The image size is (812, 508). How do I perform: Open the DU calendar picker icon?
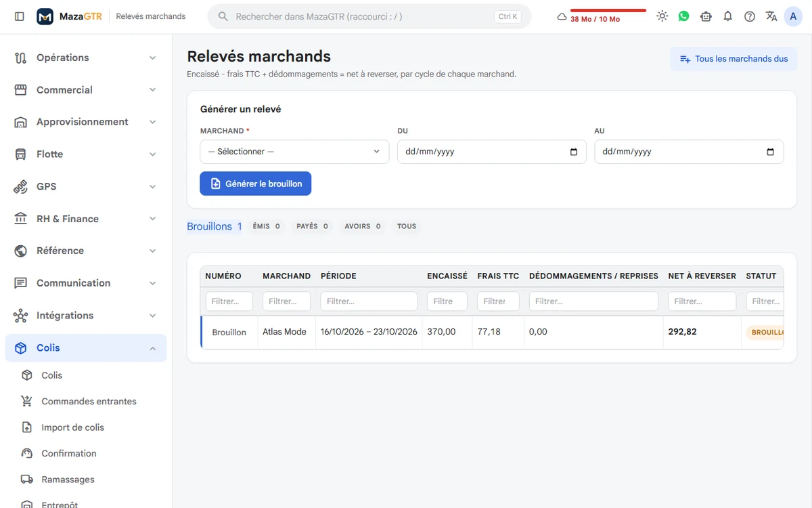[x=574, y=152]
